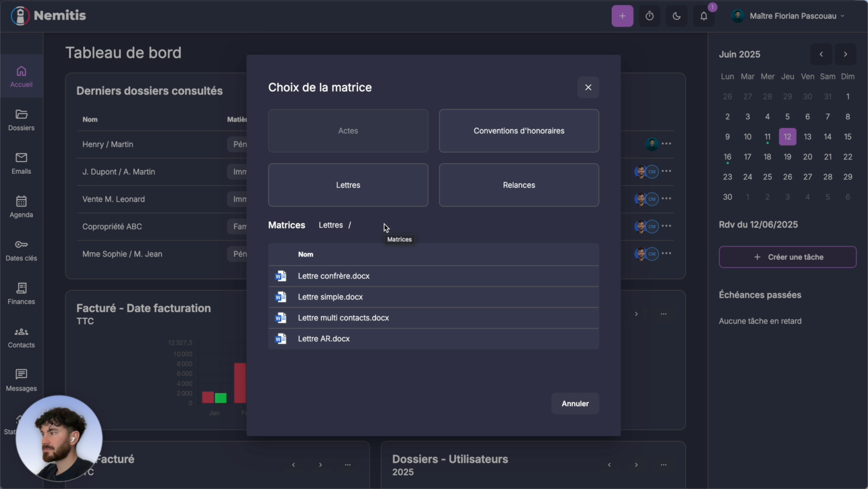Go to previous month in calendar
The image size is (868, 489).
pos(821,54)
